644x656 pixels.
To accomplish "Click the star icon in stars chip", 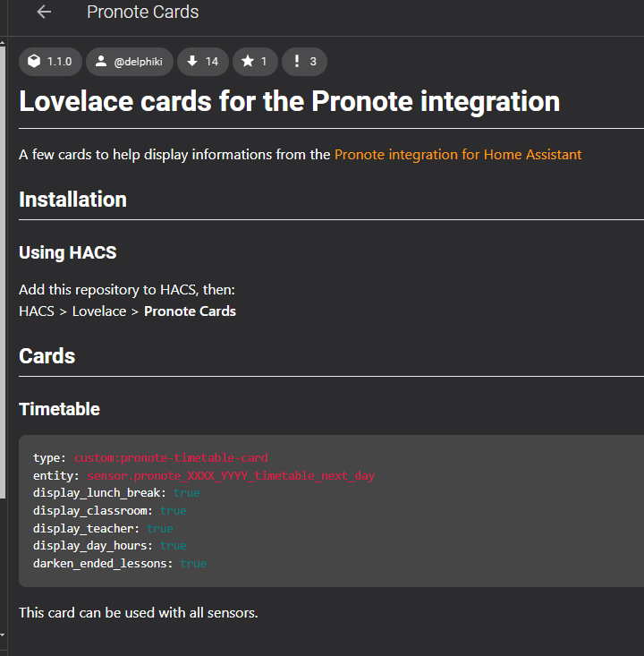I will pos(248,61).
